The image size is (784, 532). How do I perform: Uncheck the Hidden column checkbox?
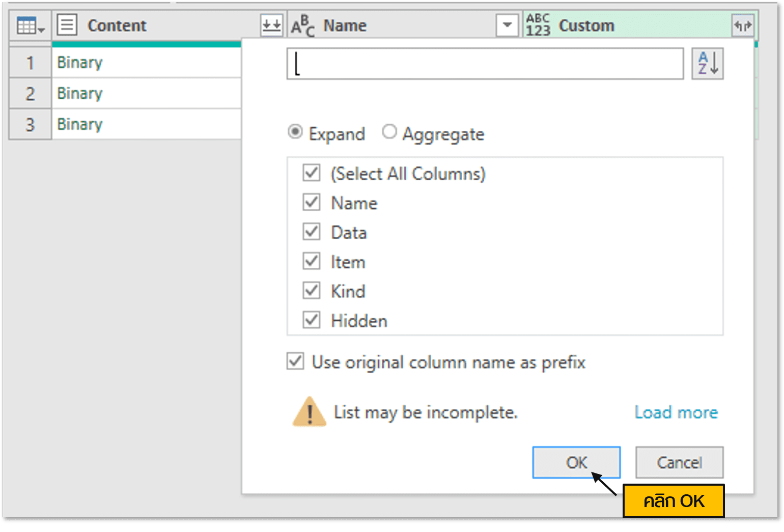click(312, 320)
